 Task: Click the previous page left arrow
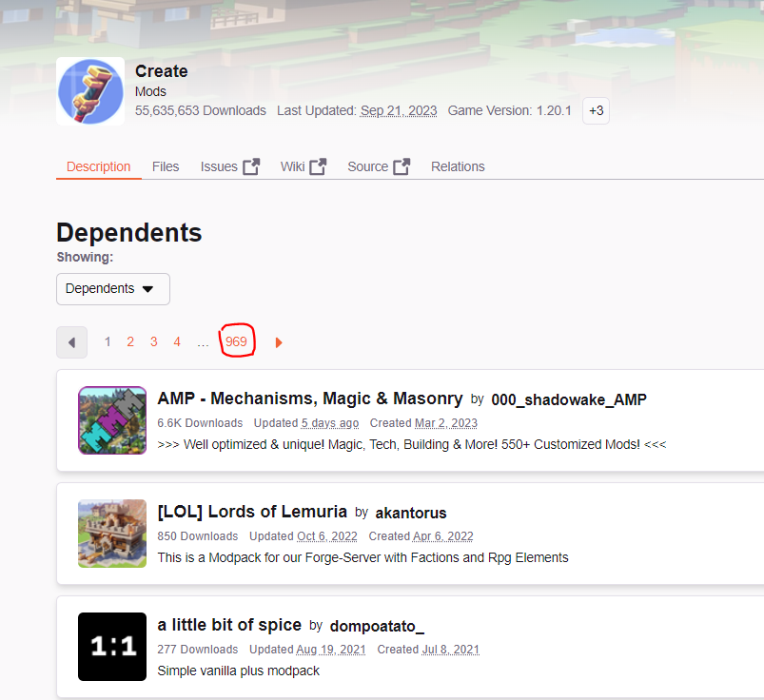click(71, 342)
